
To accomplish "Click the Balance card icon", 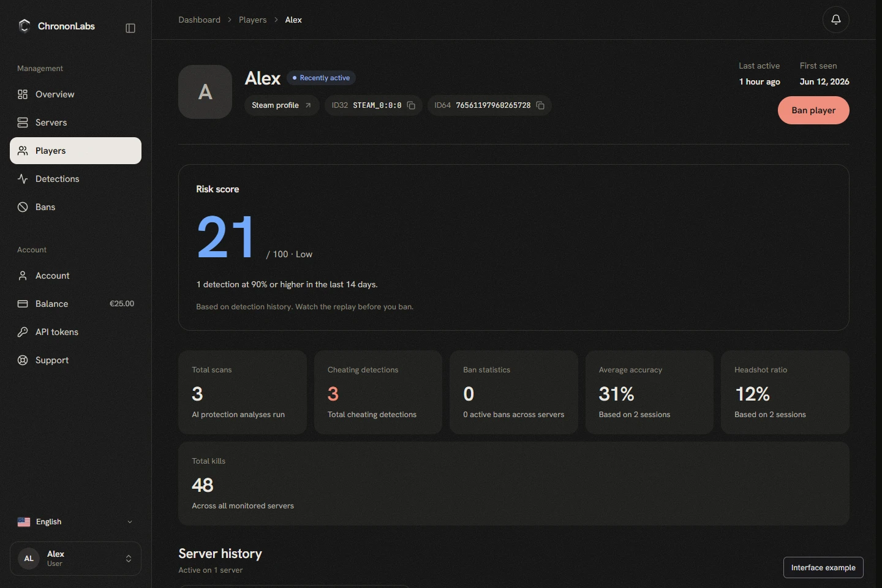I will [x=23, y=304].
